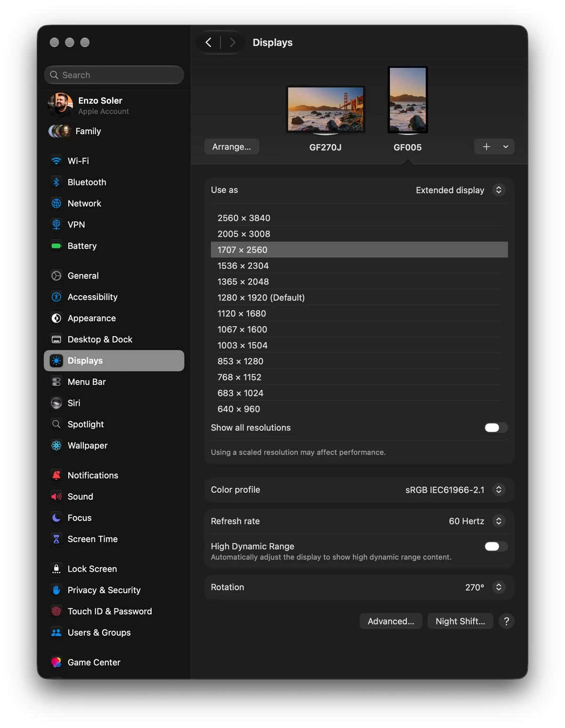Click the Arrange... button
Viewport: 565px width, 728px height.
pos(232,147)
